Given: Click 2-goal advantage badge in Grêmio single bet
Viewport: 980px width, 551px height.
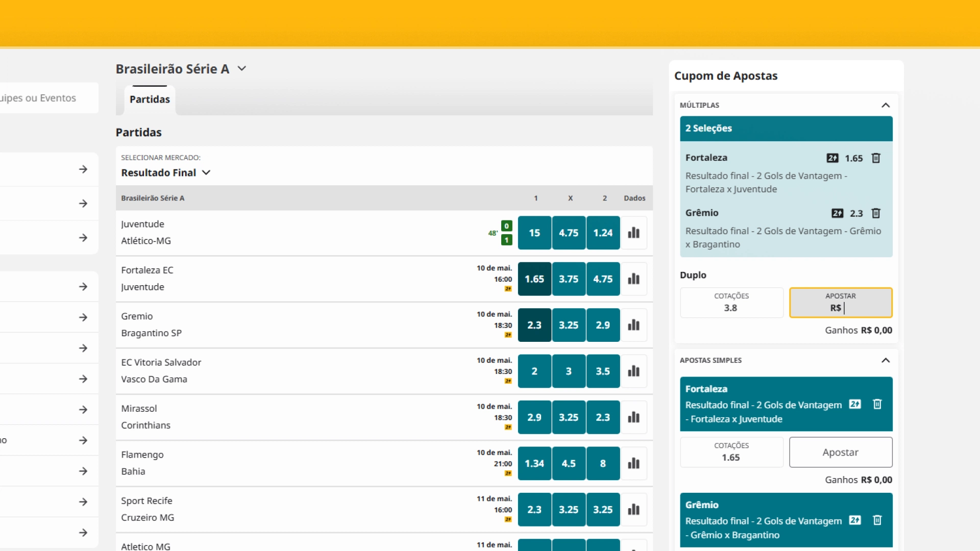Looking at the screenshot, I should (855, 520).
